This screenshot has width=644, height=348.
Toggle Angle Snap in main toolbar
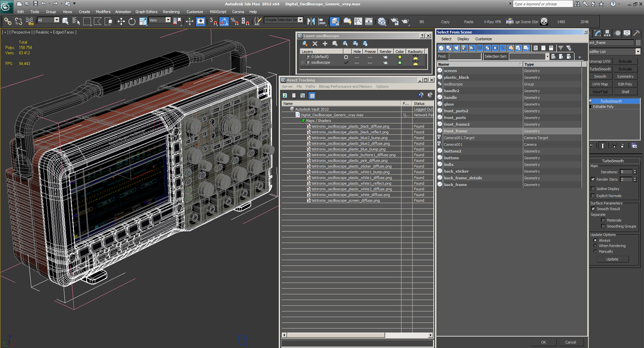224,21
